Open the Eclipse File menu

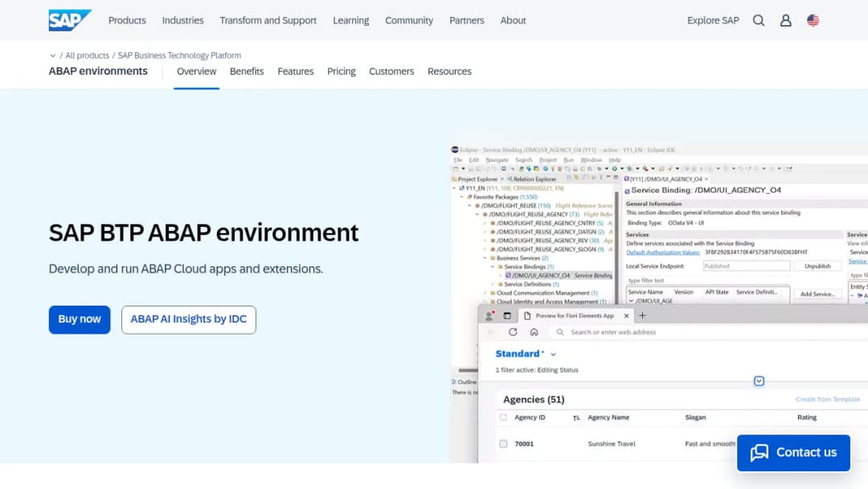point(458,160)
